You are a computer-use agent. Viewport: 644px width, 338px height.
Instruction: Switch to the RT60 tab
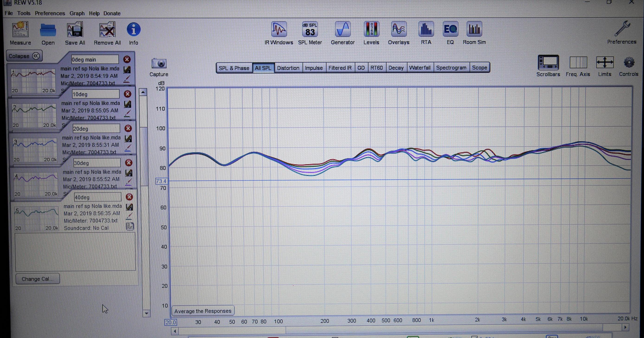[376, 68]
